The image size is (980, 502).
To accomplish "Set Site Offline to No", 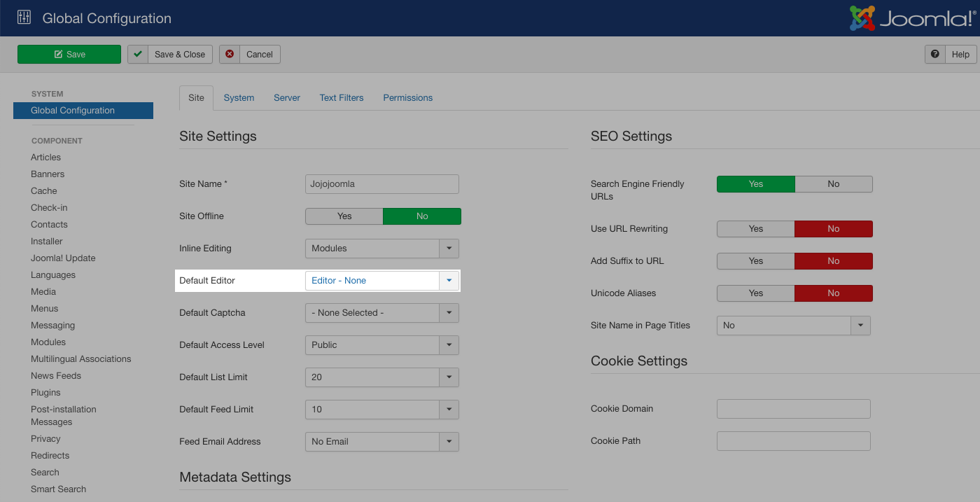I will tap(422, 216).
